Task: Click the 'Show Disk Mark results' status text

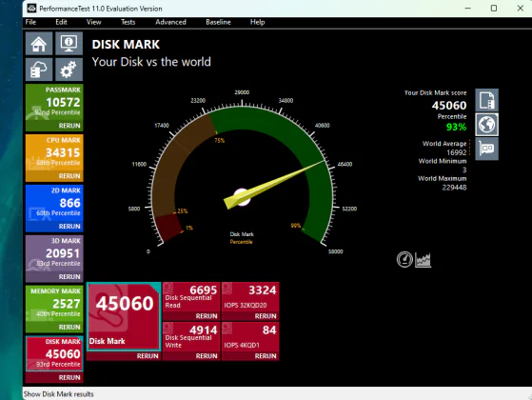Action: point(58,394)
